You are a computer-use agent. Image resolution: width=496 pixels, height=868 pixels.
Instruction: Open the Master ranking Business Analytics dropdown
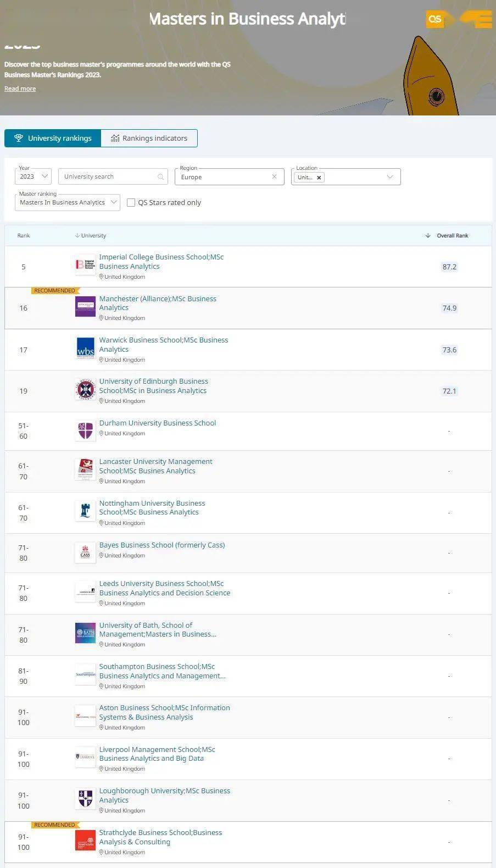pos(67,203)
